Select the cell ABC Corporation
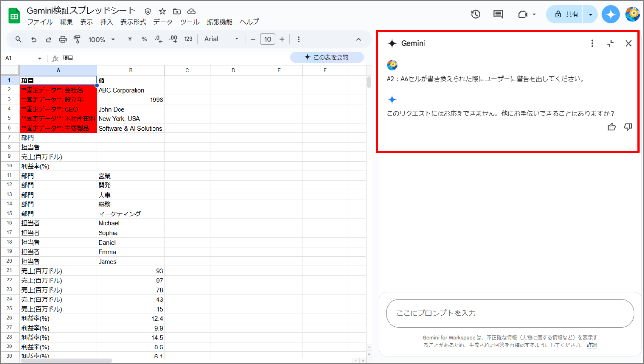The image size is (644, 364). pos(130,90)
